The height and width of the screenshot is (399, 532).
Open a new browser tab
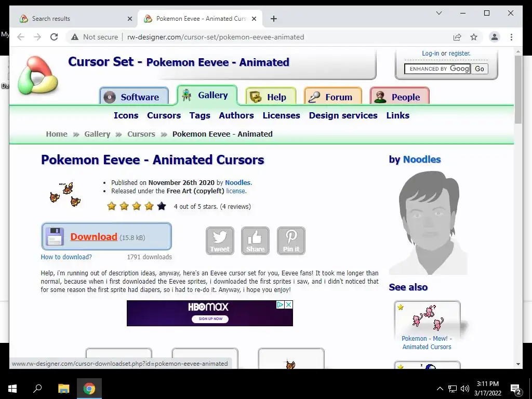click(x=274, y=19)
